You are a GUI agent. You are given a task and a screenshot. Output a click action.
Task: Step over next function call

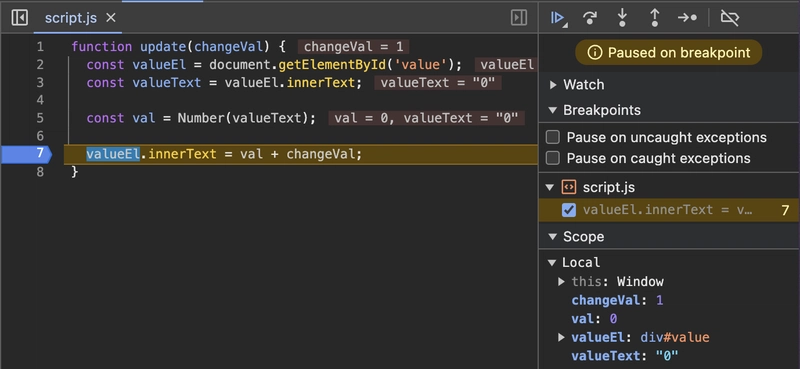[x=590, y=18]
